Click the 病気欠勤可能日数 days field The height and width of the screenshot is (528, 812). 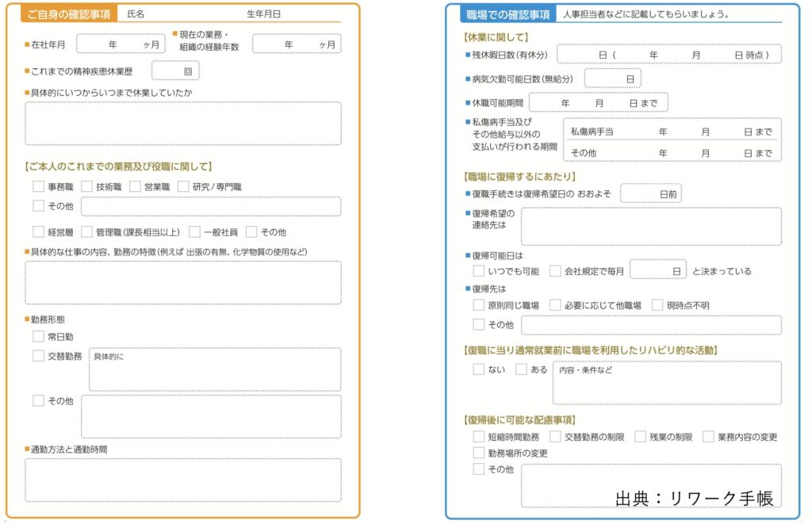(612, 78)
